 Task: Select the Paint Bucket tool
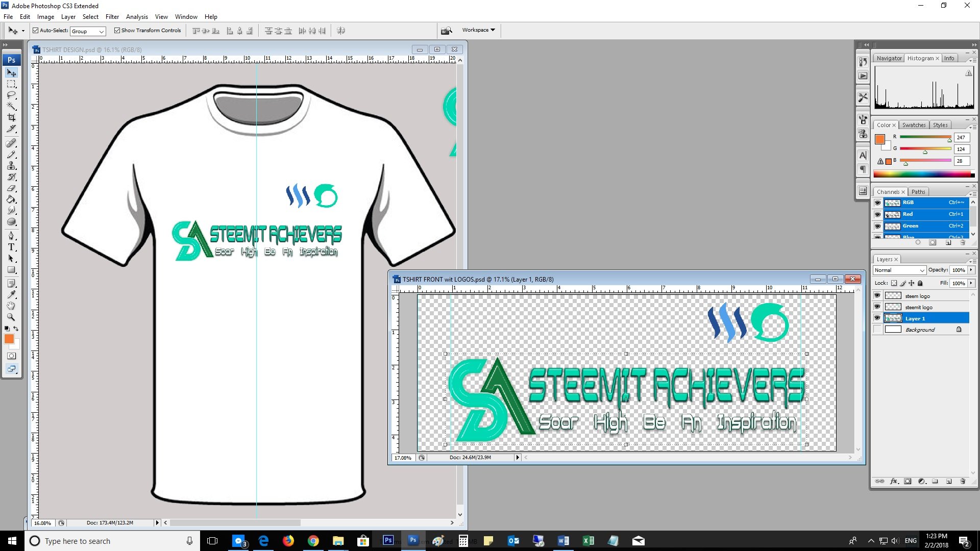11,199
